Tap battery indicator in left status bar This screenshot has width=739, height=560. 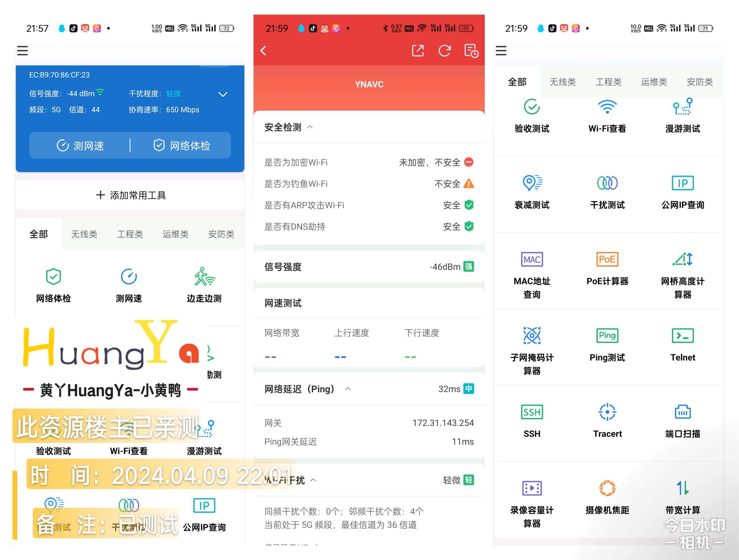227,28
